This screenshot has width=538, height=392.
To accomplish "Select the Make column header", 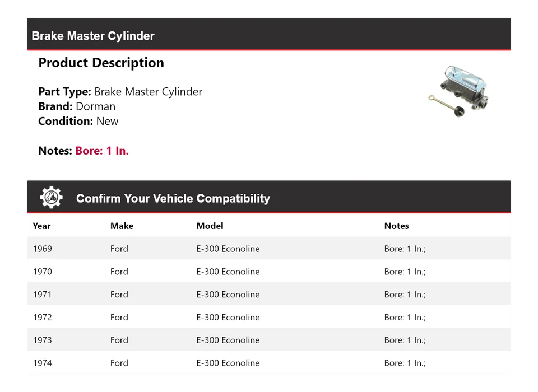I will [x=122, y=226].
